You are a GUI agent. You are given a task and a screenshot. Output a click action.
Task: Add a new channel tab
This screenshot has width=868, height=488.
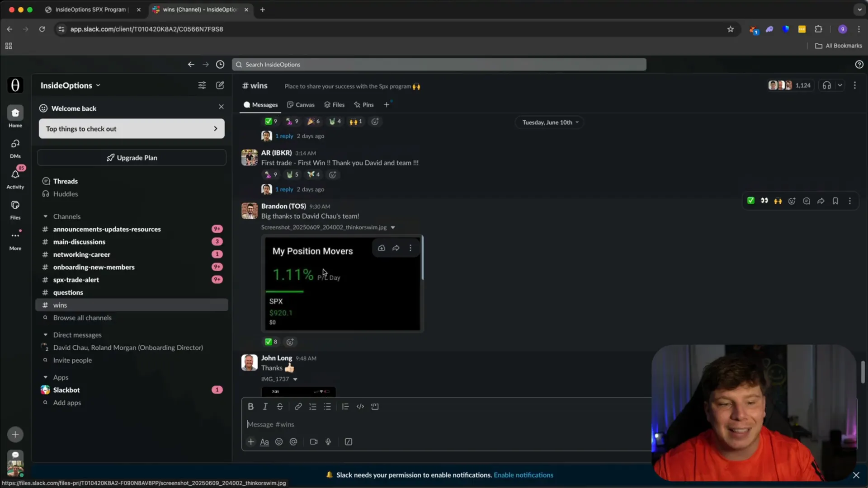click(387, 105)
